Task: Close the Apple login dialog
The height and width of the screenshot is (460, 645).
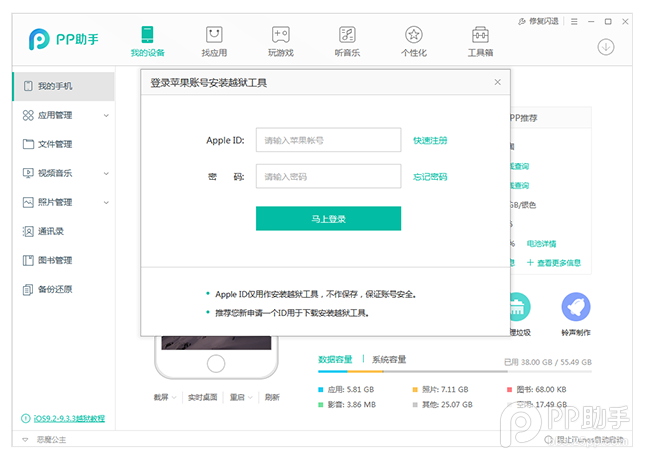Action: point(497,82)
